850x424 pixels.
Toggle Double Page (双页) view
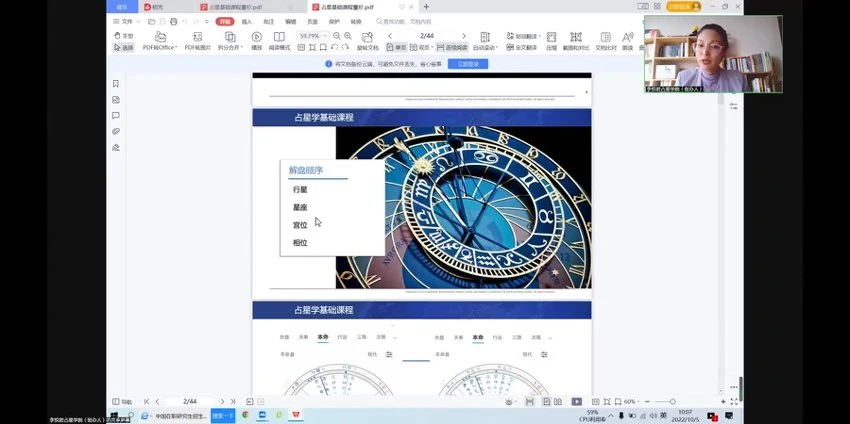coord(420,48)
